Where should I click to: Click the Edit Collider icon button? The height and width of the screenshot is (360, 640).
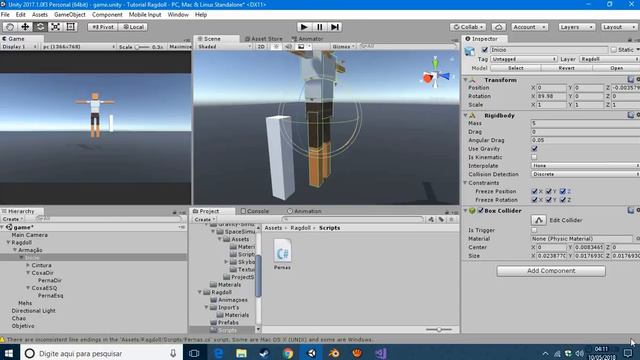(x=539, y=220)
